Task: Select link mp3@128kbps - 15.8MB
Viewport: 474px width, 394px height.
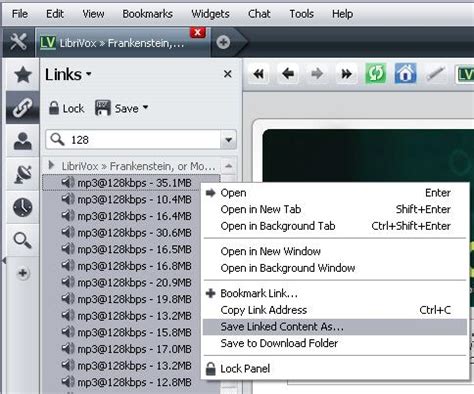Action: click(131, 332)
